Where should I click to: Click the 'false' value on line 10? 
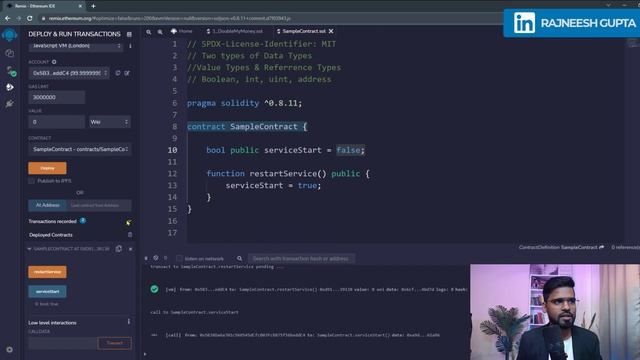[x=348, y=150]
